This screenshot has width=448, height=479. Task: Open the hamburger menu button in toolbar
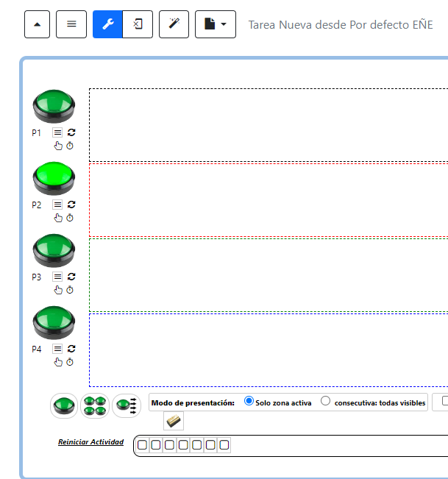tap(71, 24)
